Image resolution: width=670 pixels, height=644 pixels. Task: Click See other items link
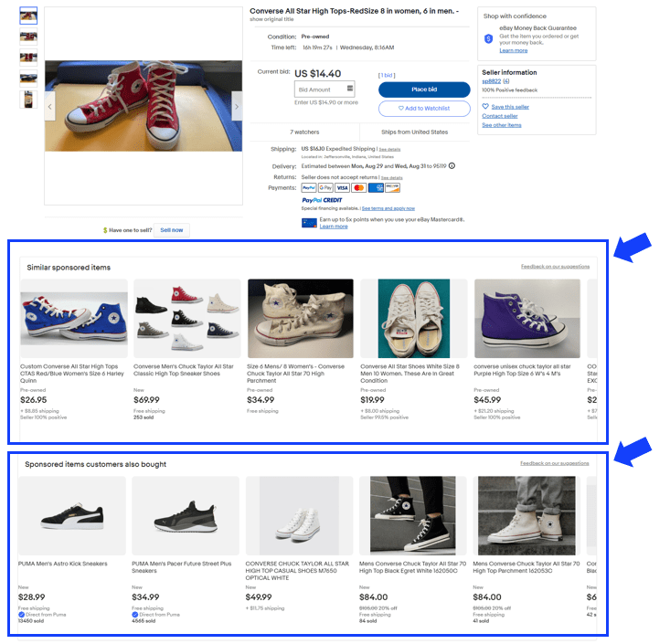coord(502,125)
